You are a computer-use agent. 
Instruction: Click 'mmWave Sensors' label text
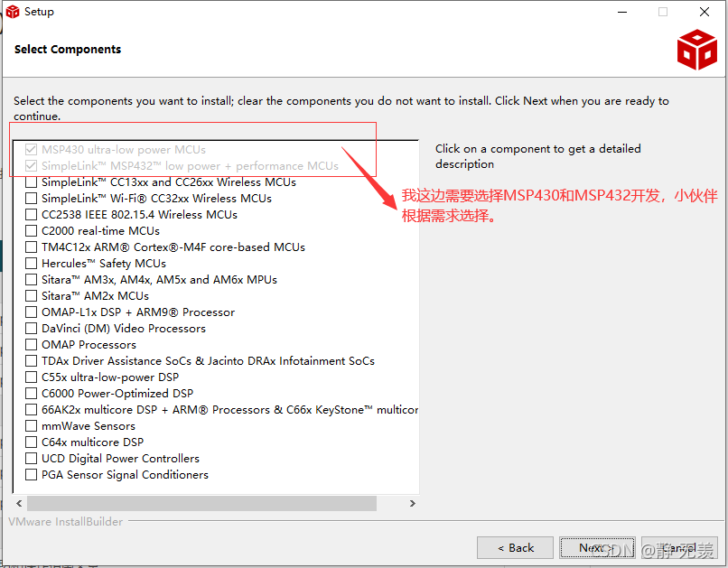pos(89,425)
